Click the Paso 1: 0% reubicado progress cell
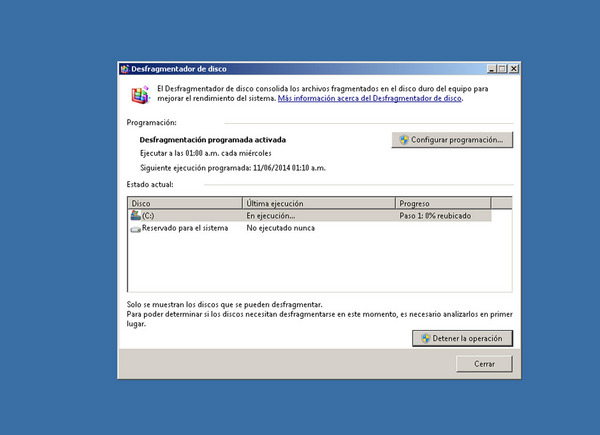Screen dimensions: 600x435 435,215
